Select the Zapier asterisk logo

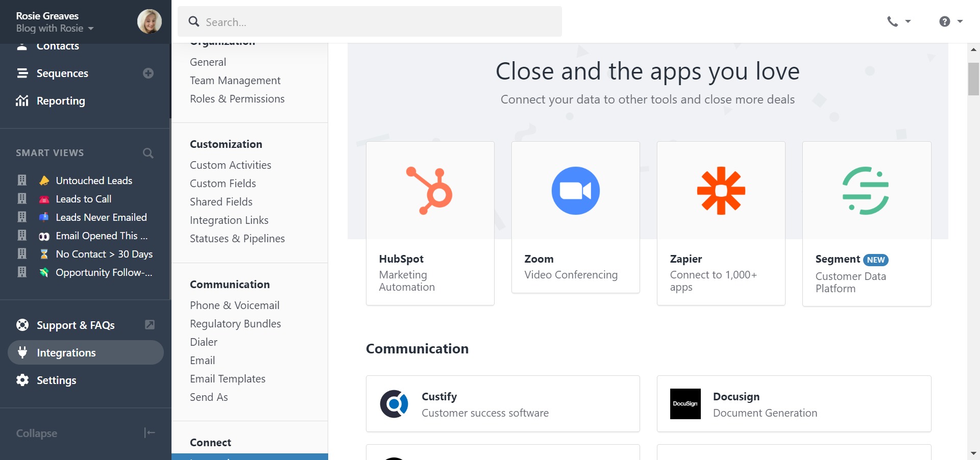tap(721, 190)
